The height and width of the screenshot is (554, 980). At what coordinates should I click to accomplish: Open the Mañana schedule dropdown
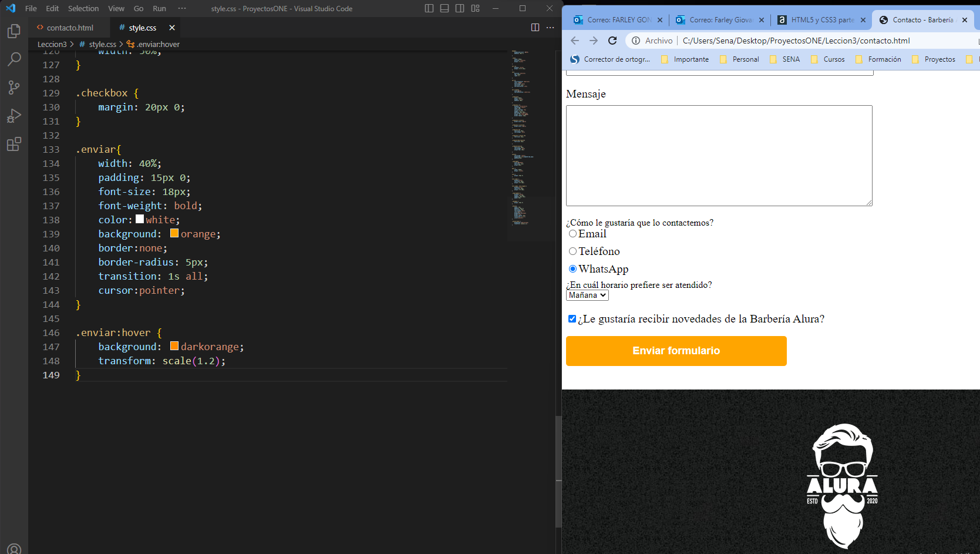587,296
